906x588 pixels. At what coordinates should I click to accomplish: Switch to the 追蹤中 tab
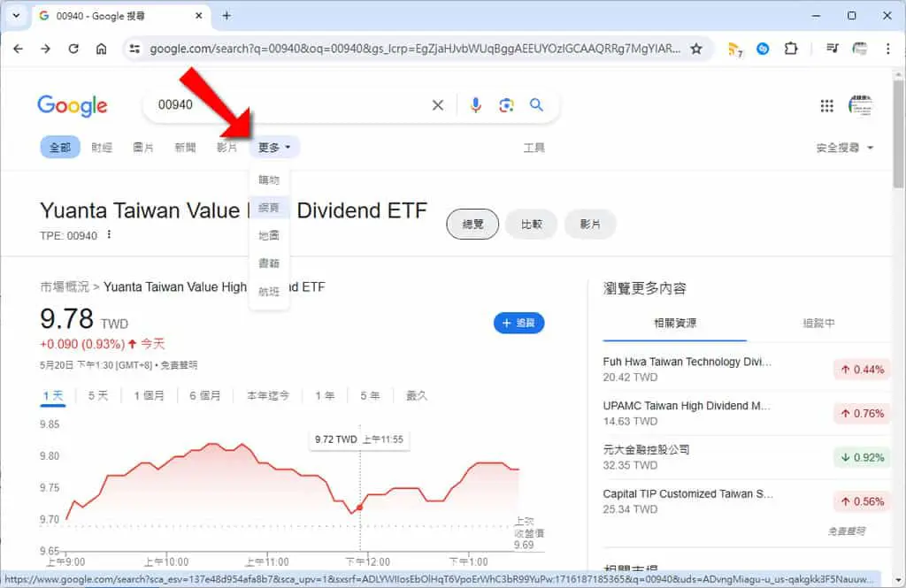[x=818, y=324]
